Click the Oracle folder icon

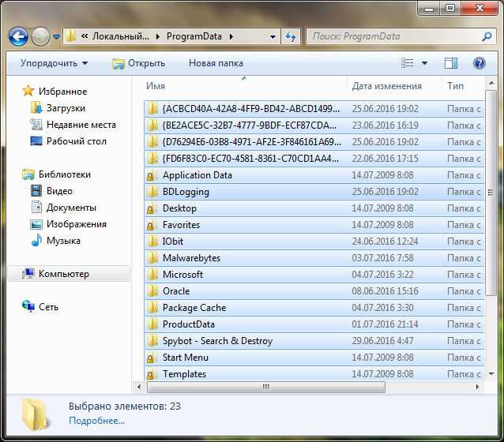click(x=152, y=291)
